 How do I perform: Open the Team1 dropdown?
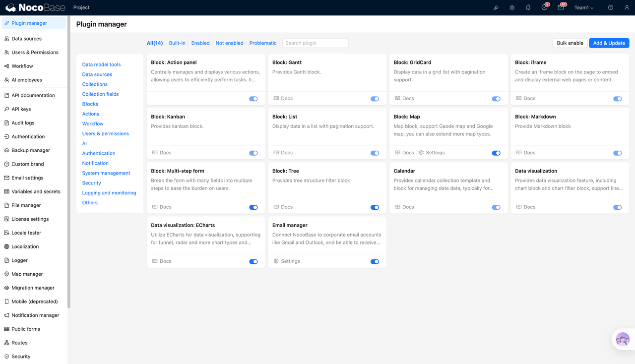(x=584, y=7)
